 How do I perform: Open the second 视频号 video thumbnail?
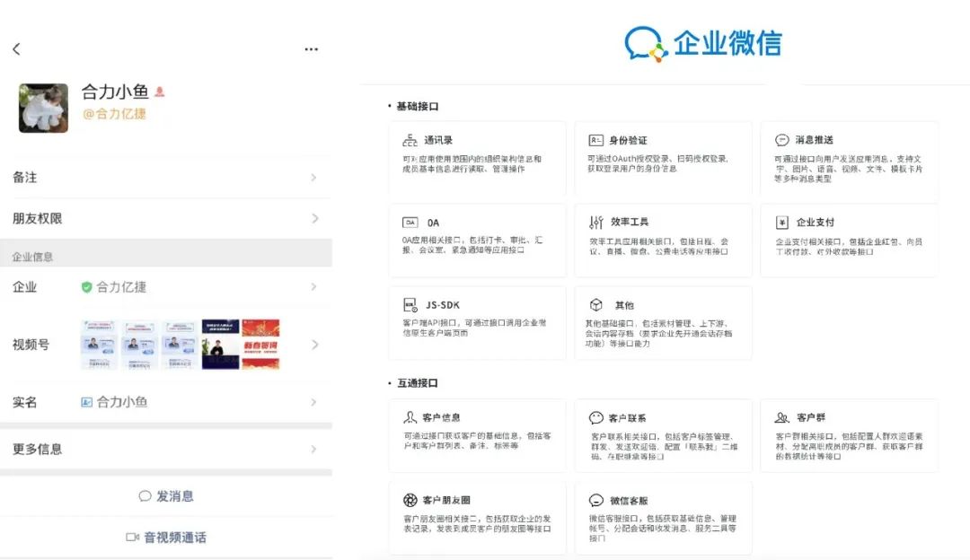[140, 345]
